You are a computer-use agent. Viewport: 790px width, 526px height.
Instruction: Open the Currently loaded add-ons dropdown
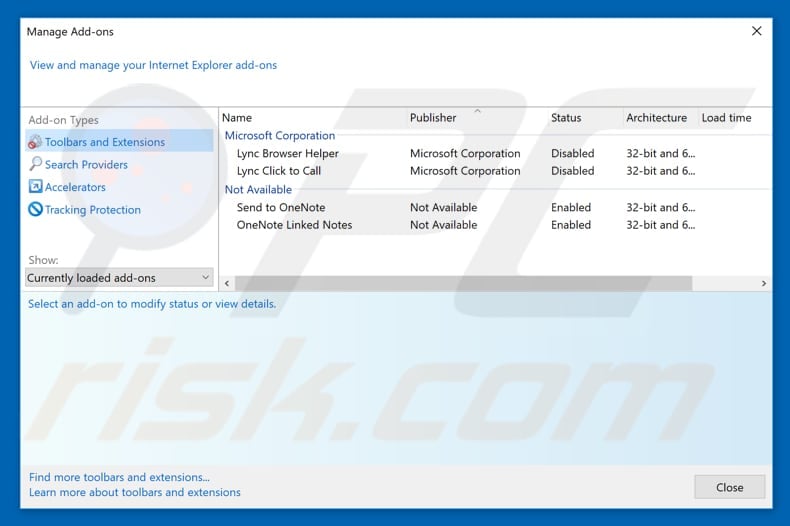point(119,278)
